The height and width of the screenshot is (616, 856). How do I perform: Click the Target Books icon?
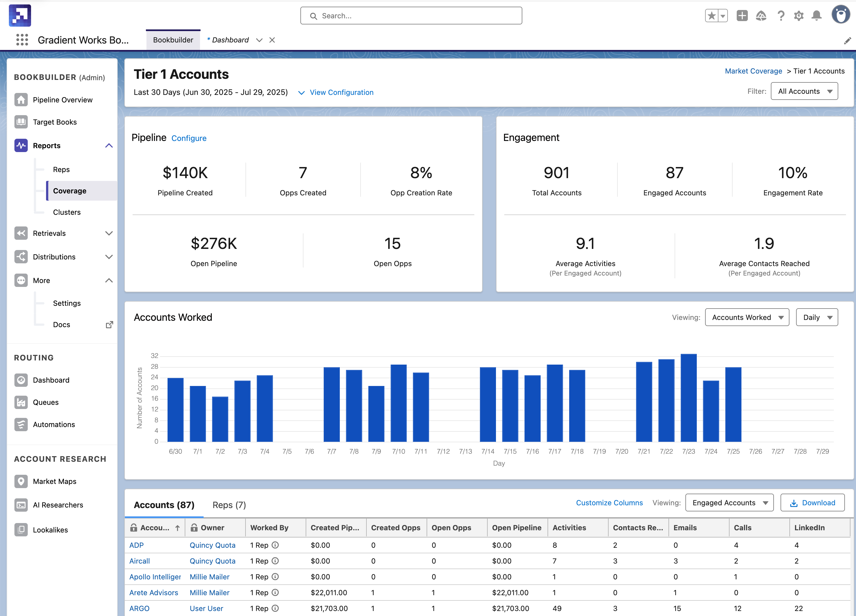21,122
